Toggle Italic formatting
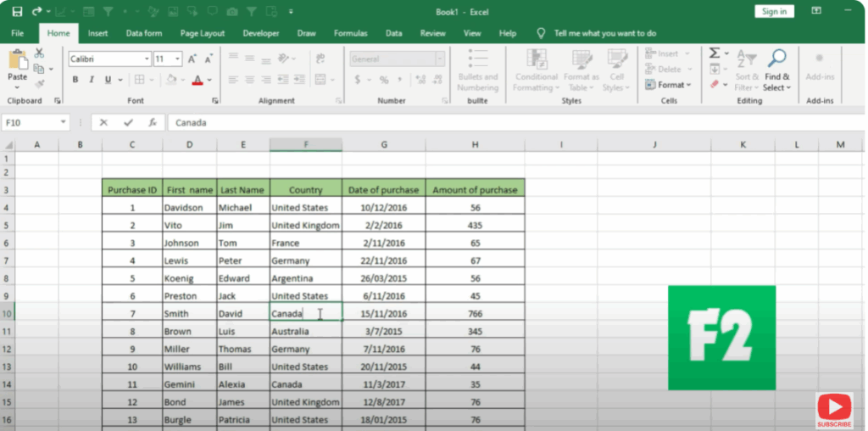 92,80
